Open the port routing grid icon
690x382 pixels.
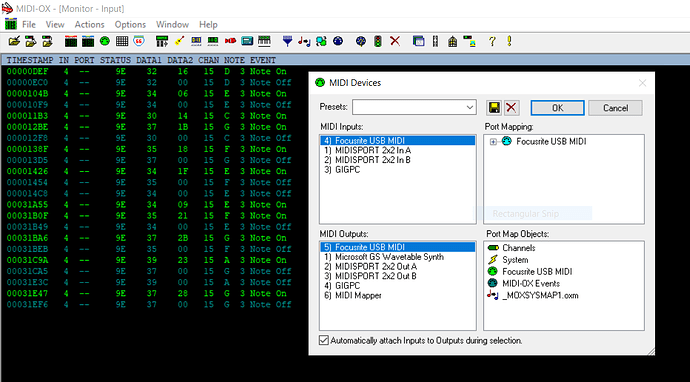[x=122, y=41]
